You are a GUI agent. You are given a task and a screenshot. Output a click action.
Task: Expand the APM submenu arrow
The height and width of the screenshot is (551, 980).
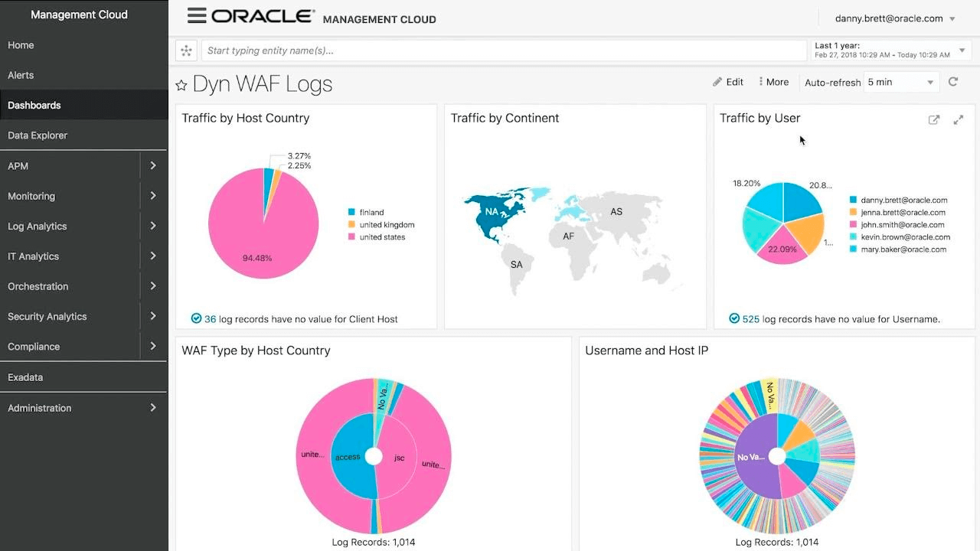pos(153,165)
